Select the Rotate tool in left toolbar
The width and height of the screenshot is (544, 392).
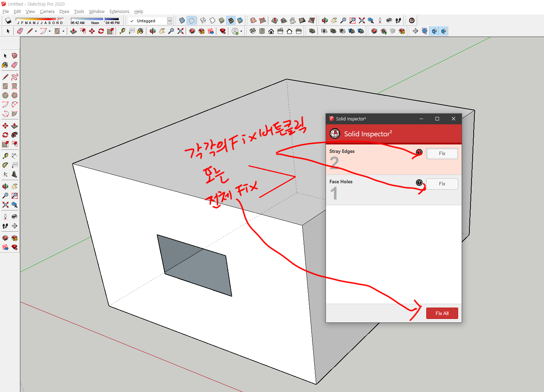coord(5,135)
